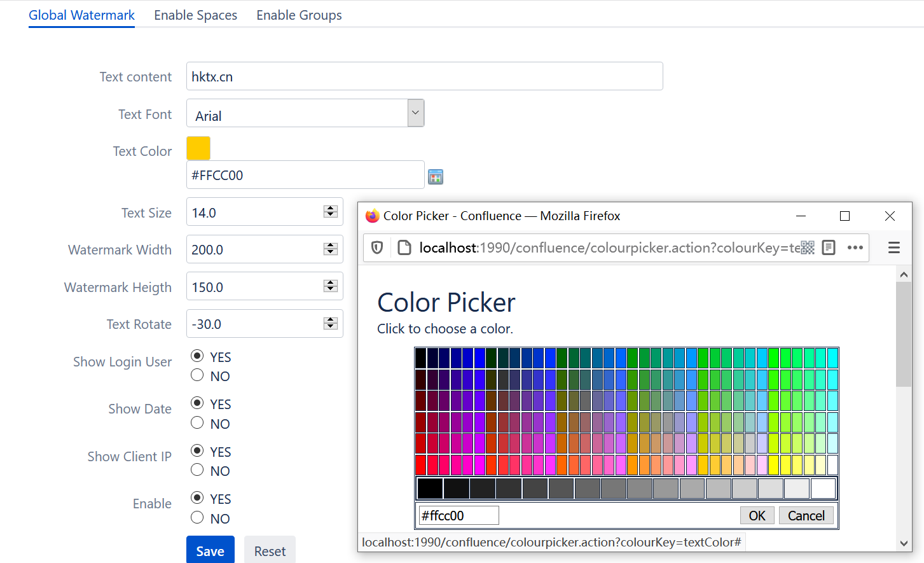Open the color picker icon next to #FFCC00
The image size is (924, 563).
coord(436,177)
